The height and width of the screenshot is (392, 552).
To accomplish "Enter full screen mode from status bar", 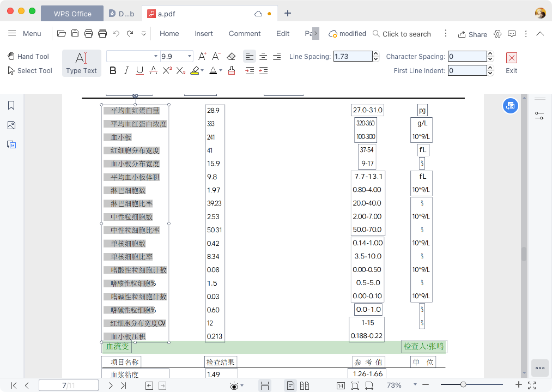I will click(532, 385).
